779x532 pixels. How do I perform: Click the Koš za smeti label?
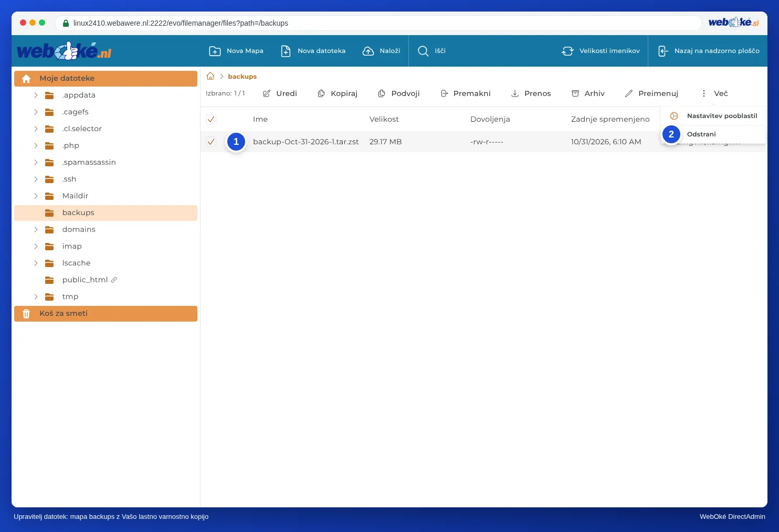tap(64, 313)
